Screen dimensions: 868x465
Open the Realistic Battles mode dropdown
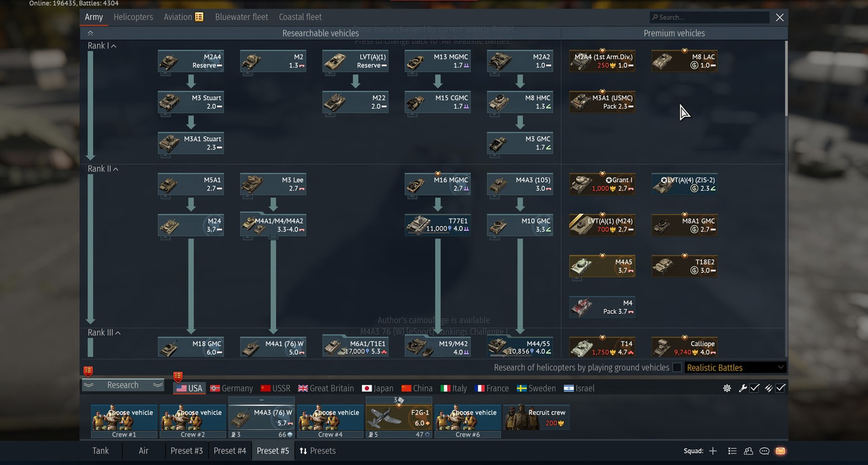tap(735, 367)
